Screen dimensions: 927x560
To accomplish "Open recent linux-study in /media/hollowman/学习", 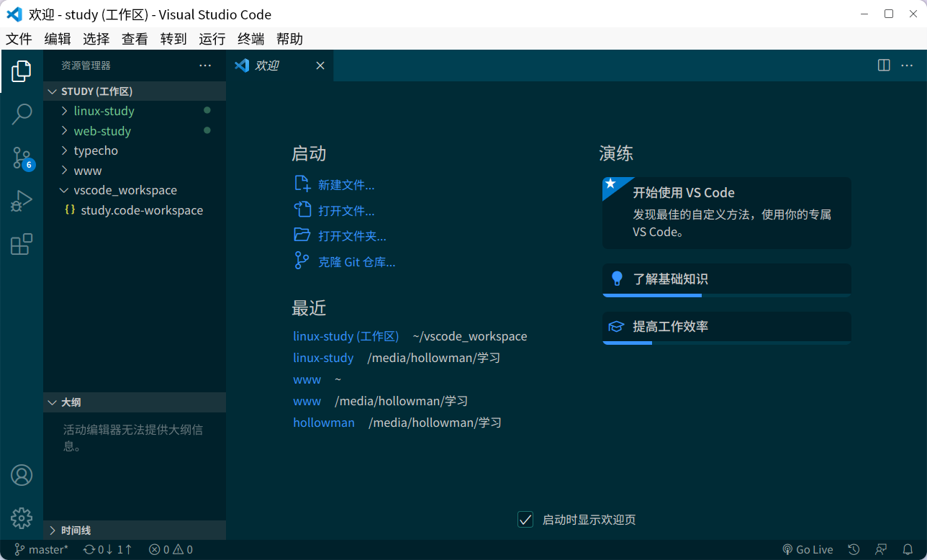I will 323,358.
